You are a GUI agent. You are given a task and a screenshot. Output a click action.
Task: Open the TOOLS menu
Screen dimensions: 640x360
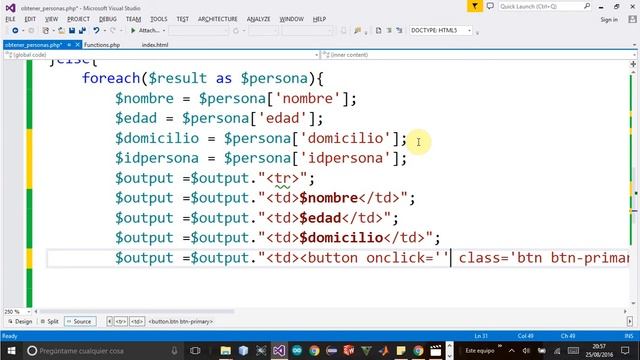point(159,19)
